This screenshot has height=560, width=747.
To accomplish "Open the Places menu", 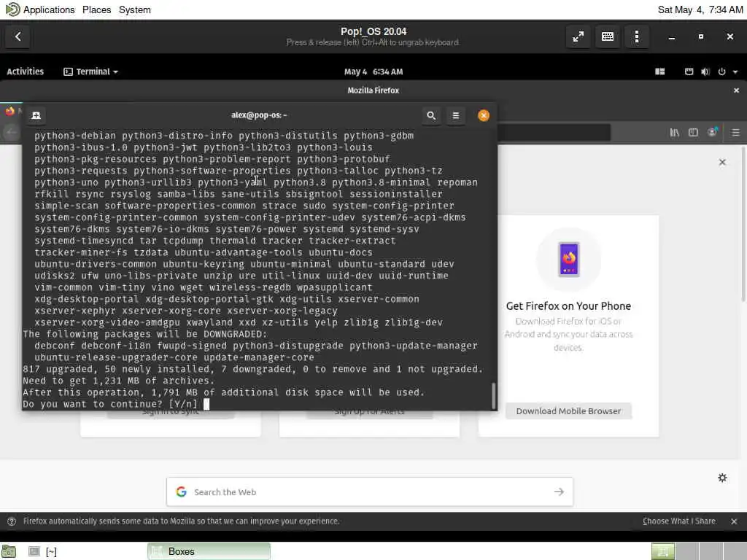I will pyautogui.click(x=97, y=9).
